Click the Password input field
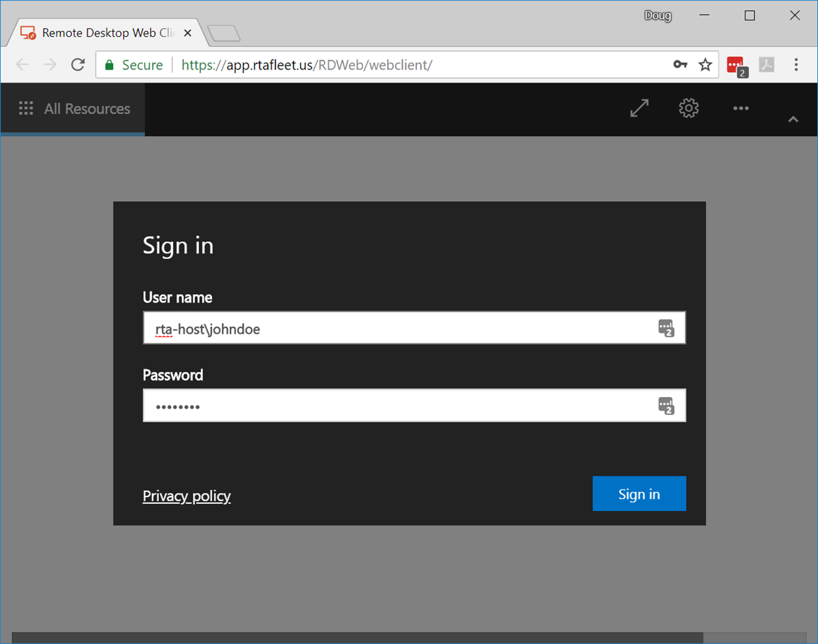This screenshot has width=818, height=644. [x=400, y=406]
